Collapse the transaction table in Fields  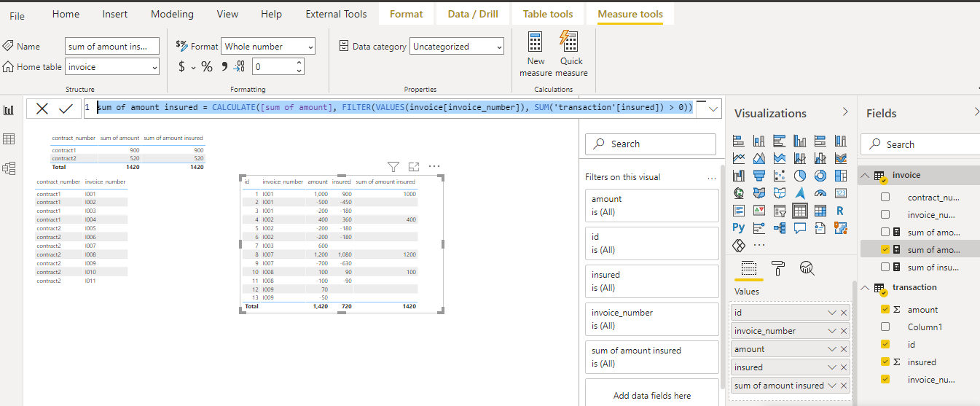pos(865,287)
